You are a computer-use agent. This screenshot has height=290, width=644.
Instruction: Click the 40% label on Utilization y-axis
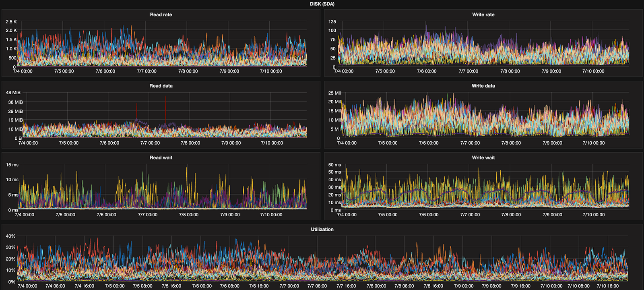11,236
